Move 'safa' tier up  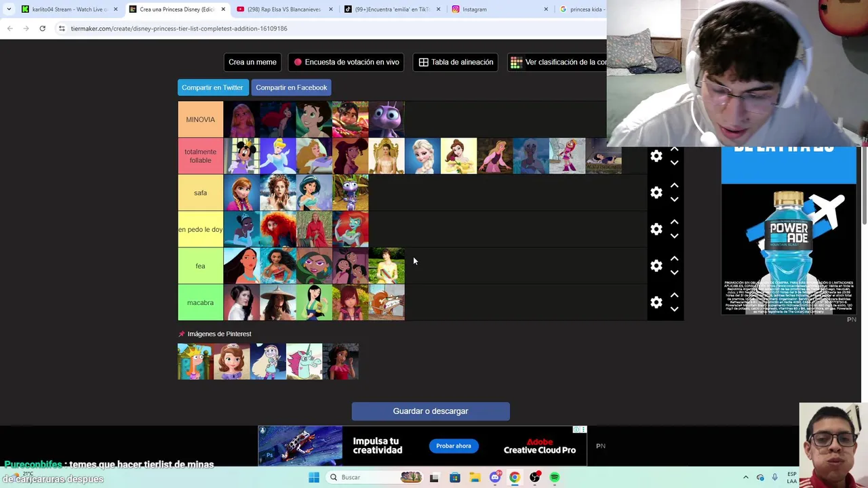pos(674,185)
